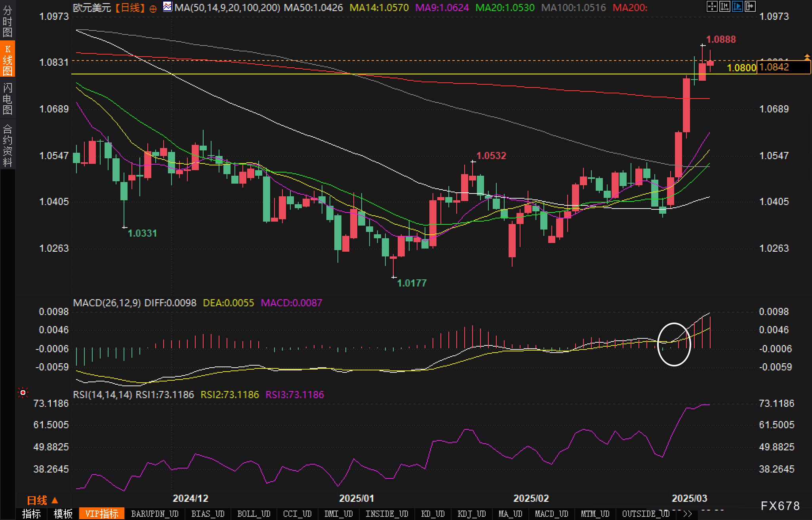Select the K线图 sidebar tab
812x520 pixels.
point(8,59)
